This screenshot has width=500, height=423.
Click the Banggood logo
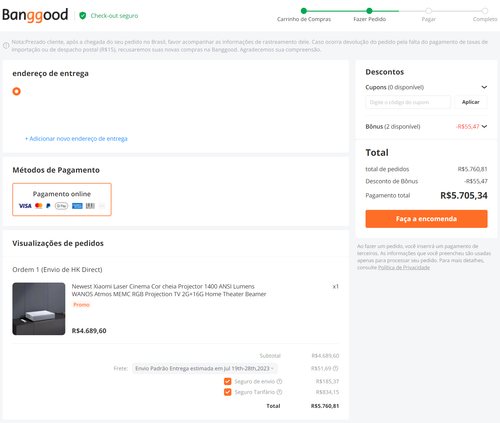[x=35, y=15]
